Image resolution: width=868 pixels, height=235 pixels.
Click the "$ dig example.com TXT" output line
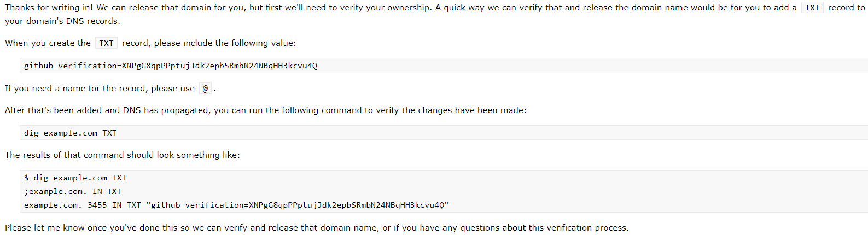75,178
